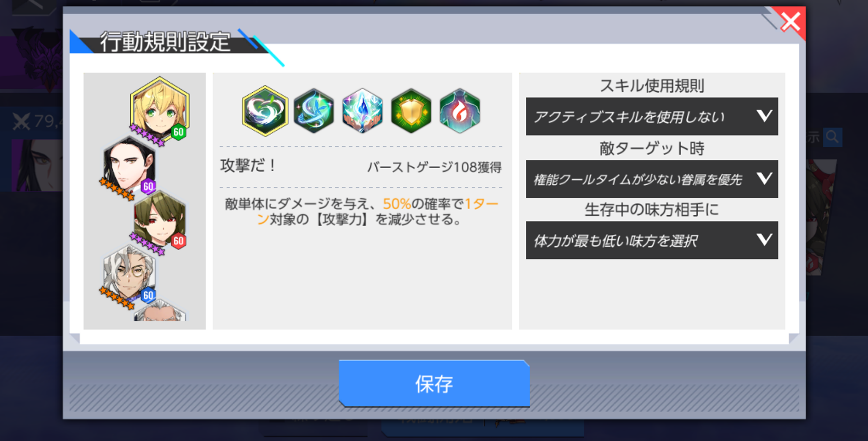868x441 pixels.
Task: Select the crystal in hands skill icon
Action: pos(362,111)
